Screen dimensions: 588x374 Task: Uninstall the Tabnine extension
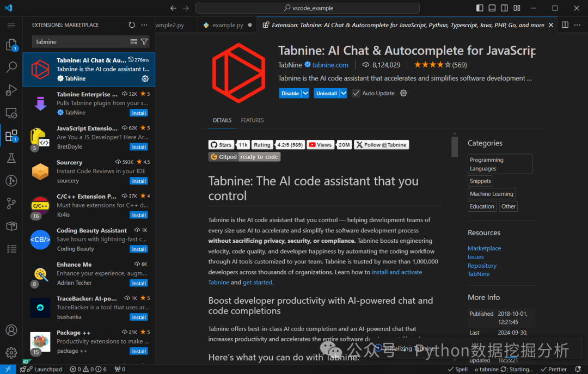tap(327, 93)
